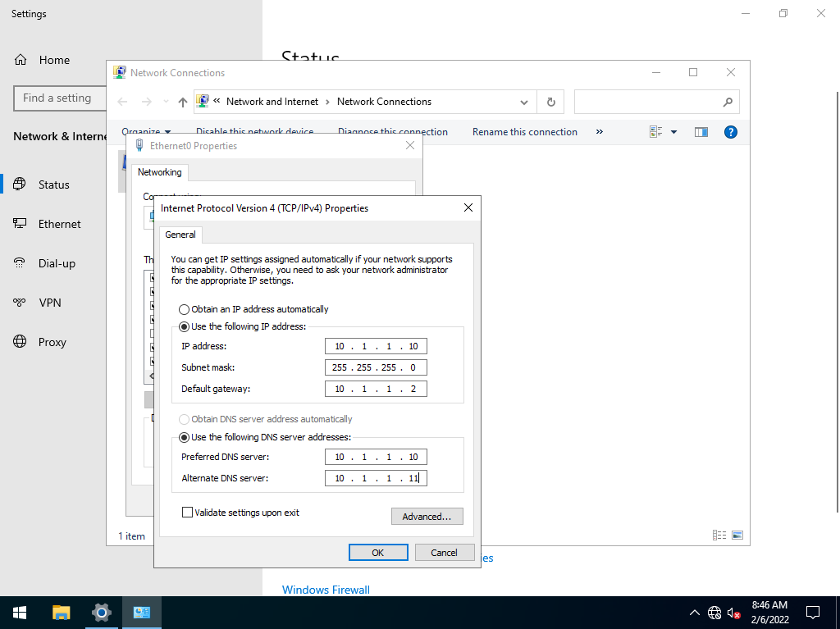Refresh Network Connections window
The height and width of the screenshot is (629, 840).
tap(550, 103)
